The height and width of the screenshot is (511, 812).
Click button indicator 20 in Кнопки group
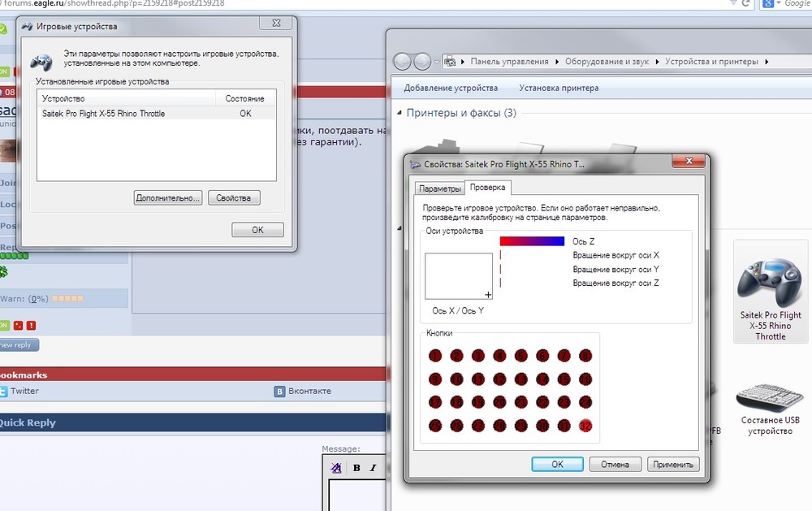pyautogui.click(x=499, y=402)
